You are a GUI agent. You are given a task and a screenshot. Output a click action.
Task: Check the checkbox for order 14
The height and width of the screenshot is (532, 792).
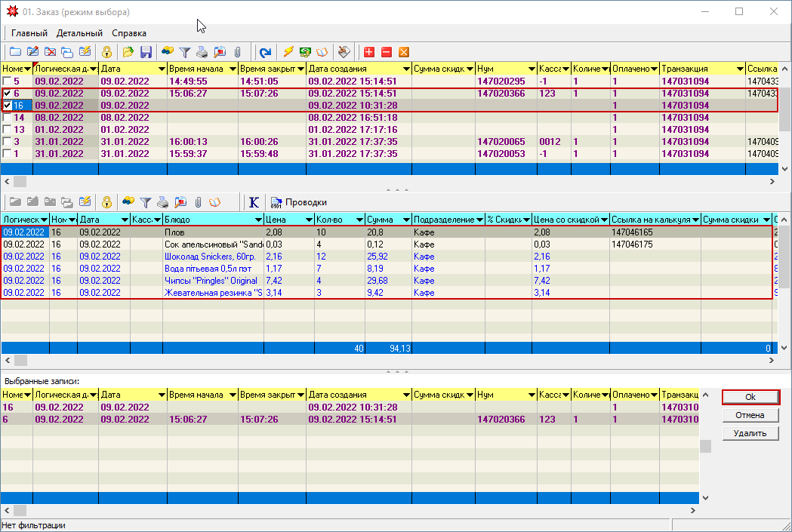coord(8,118)
